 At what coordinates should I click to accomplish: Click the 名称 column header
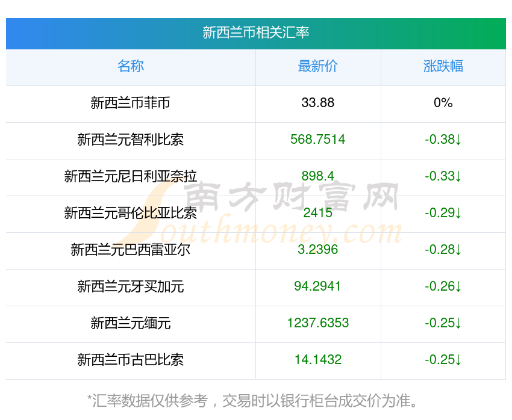coord(131,66)
